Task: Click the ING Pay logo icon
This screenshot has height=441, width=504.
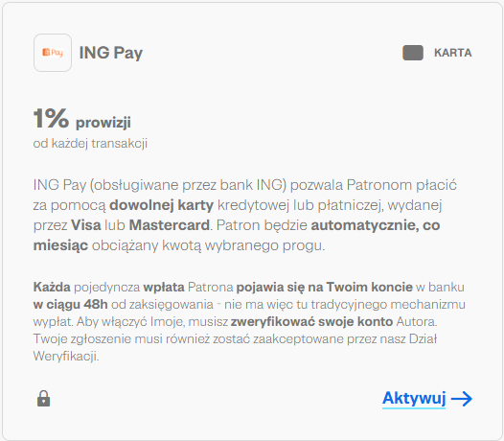Action: (x=53, y=53)
